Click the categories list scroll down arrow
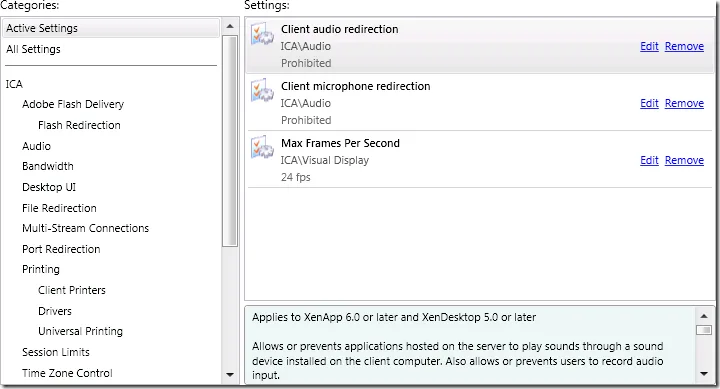The image size is (720, 389). click(230, 375)
